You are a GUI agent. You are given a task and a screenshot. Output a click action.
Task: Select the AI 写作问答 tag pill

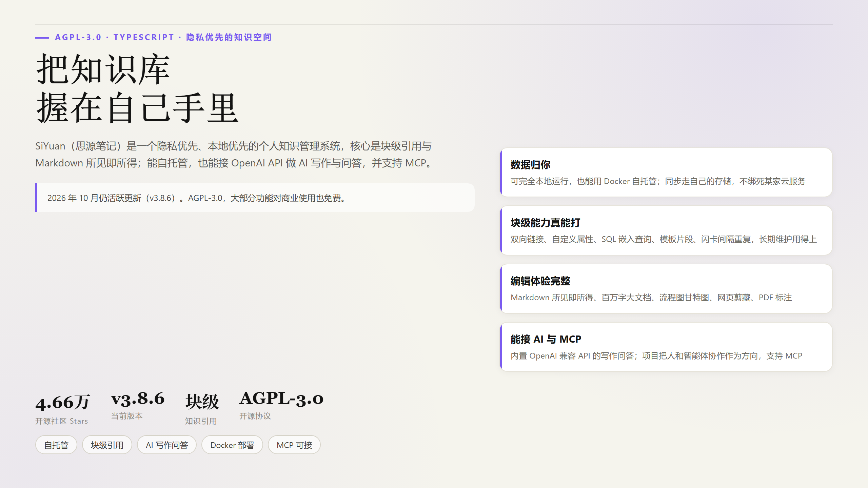[167, 445]
